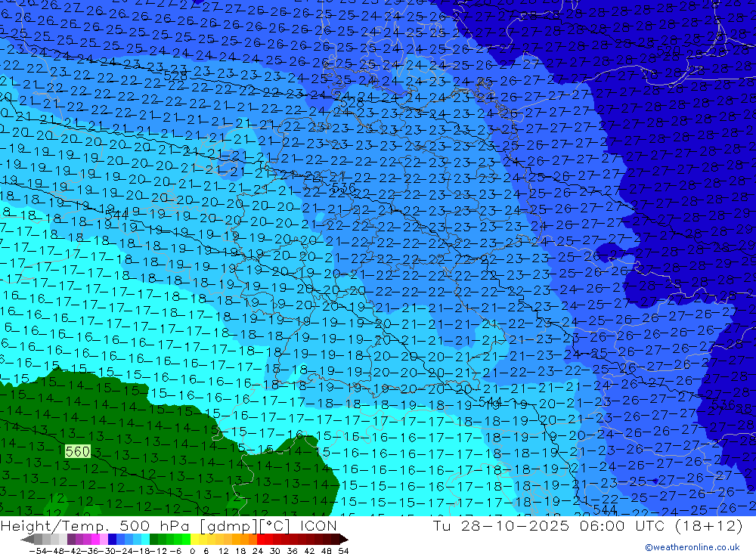The image size is (756, 554).
Task: Pick the dark green legend swatch above -12
Action: 153,539
